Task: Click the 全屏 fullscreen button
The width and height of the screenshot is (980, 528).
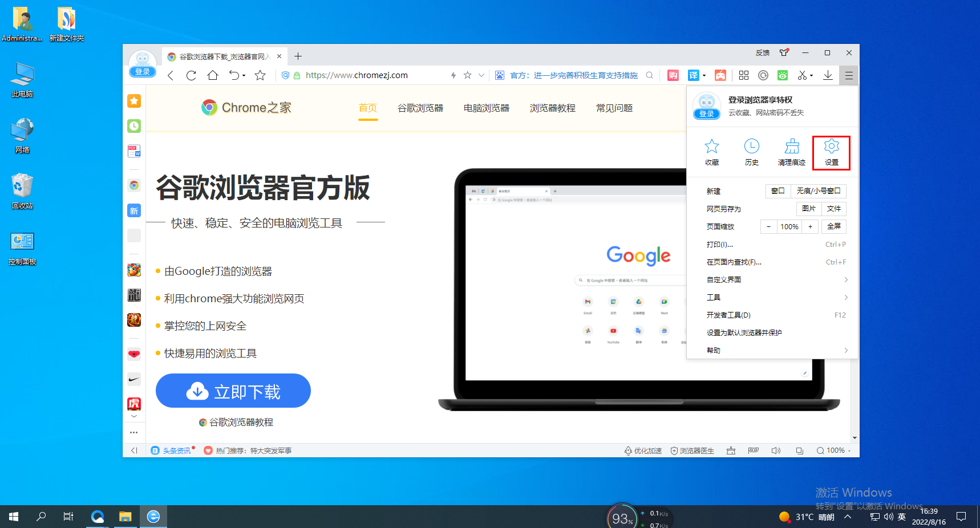Action: [x=834, y=226]
